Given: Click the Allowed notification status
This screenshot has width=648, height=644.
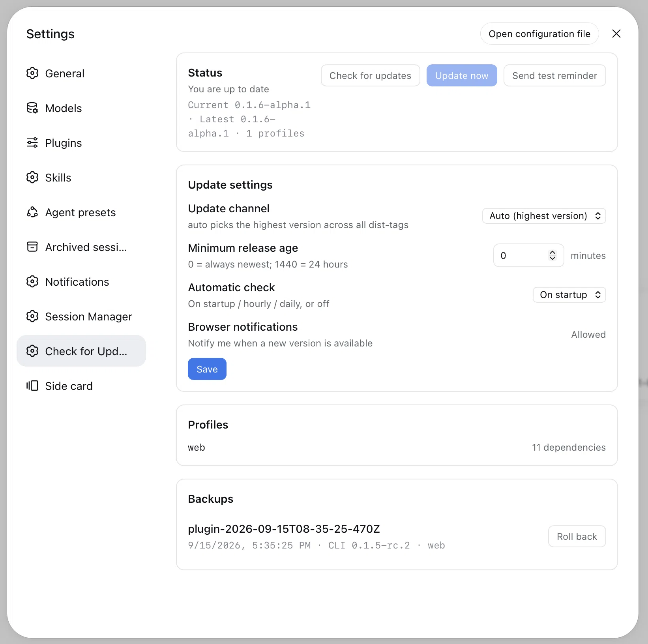Looking at the screenshot, I should point(588,335).
